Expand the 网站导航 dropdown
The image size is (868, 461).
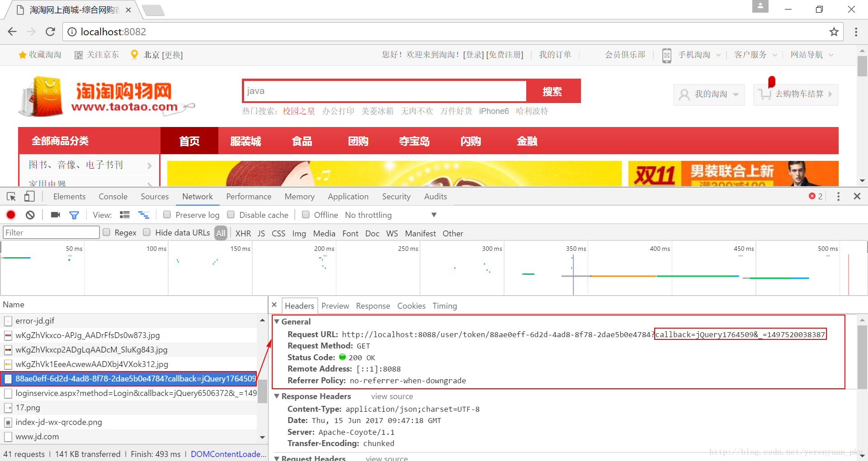[831, 55]
